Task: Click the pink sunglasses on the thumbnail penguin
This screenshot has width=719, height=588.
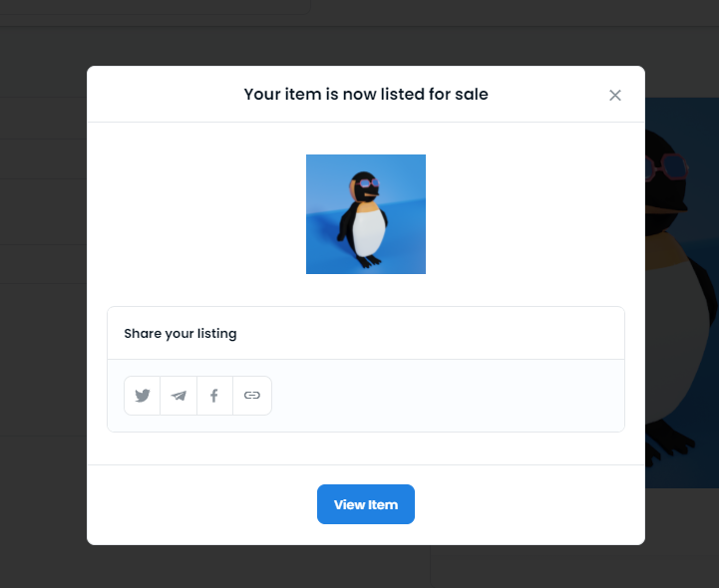Action: pyautogui.click(x=368, y=183)
